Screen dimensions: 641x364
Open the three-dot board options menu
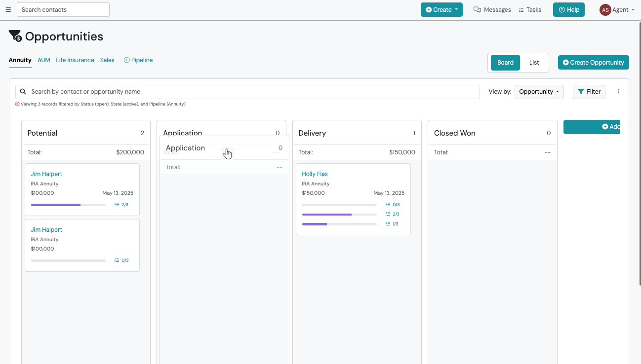(619, 92)
